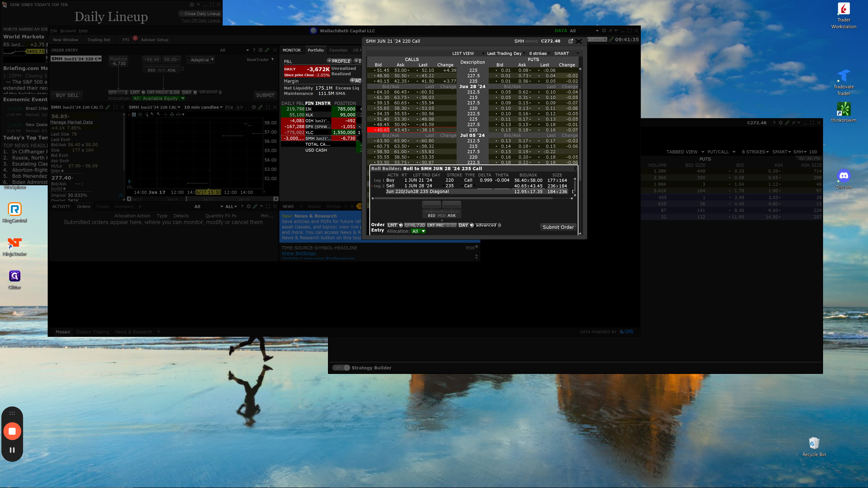Select the chart text annotation tool
This screenshot has height=488, width=868.
click(x=134, y=115)
